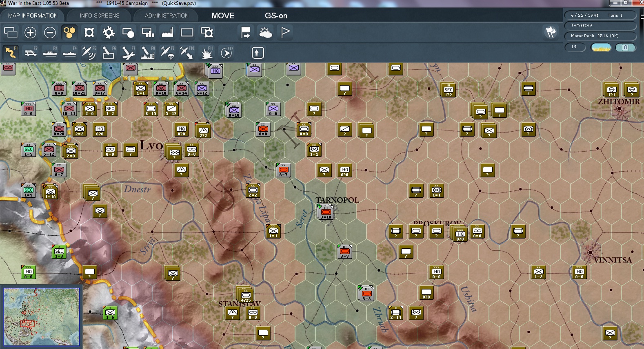Click the gear-shaped icon in top toolbar
Image resolution: width=644 pixels, height=349 pixels.
pyautogui.click(x=109, y=32)
